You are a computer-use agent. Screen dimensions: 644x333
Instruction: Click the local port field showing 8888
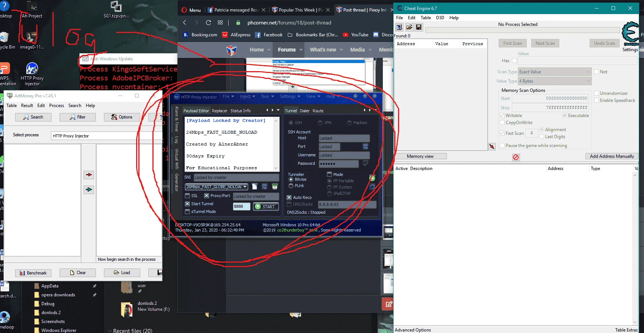click(242, 207)
